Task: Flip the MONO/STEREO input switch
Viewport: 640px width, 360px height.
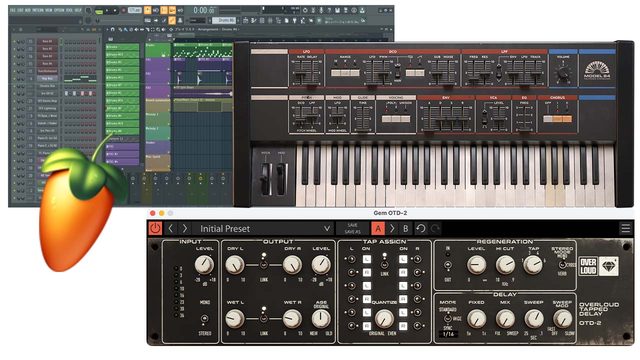Action: (204, 318)
